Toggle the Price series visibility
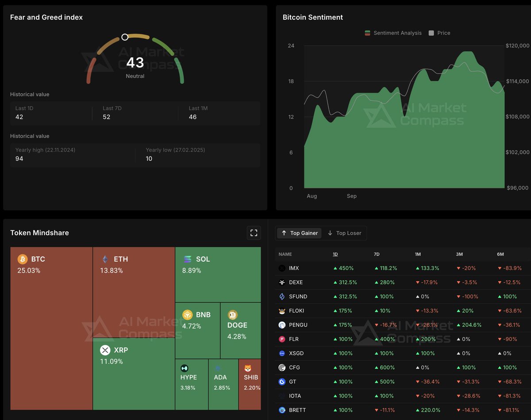531x420 pixels. (x=439, y=33)
